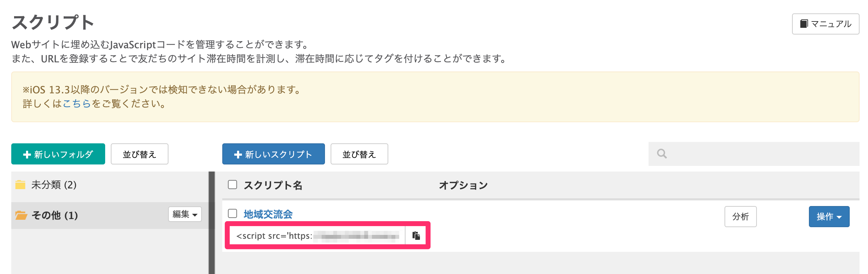Click the plus icon on 新しいスクリプト
Screen dimensions: 868x274
point(238,155)
